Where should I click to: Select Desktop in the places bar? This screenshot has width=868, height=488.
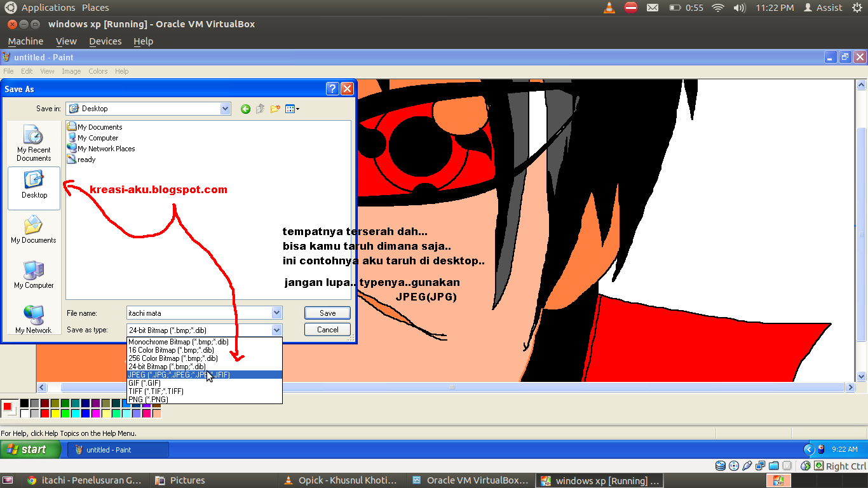[x=34, y=188]
